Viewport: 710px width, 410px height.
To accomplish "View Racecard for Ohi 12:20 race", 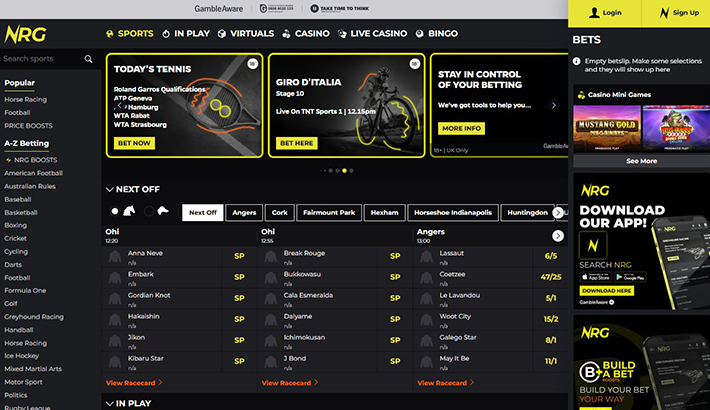I will click(x=134, y=383).
